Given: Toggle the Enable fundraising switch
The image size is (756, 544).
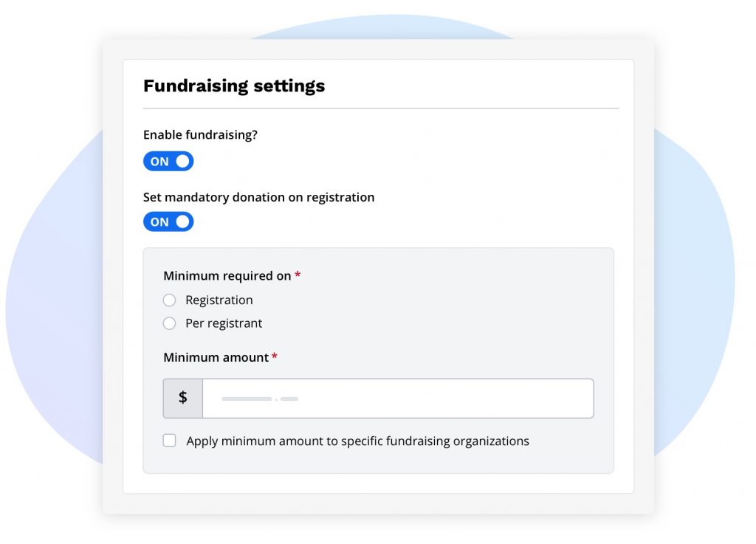Looking at the screenshot, I should 168,162.
